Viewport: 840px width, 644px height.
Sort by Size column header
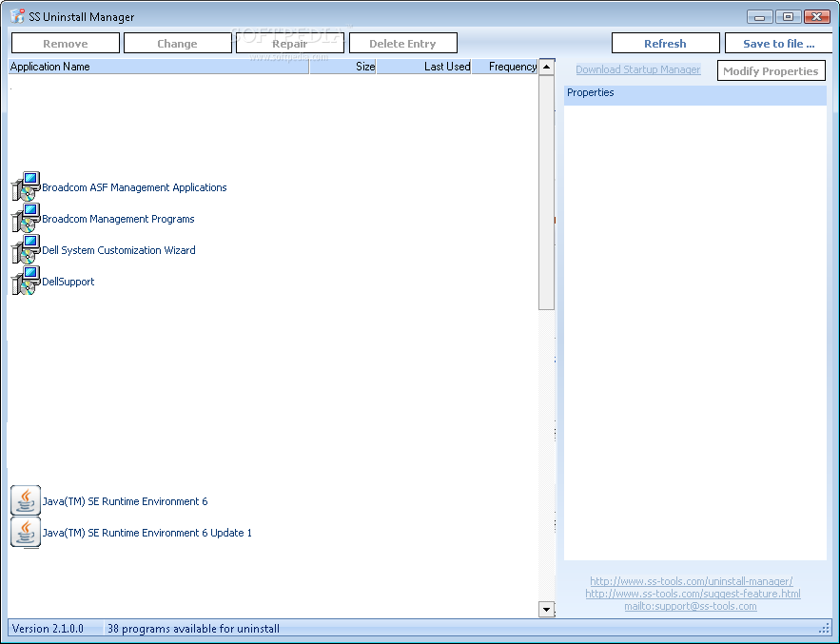342,67
